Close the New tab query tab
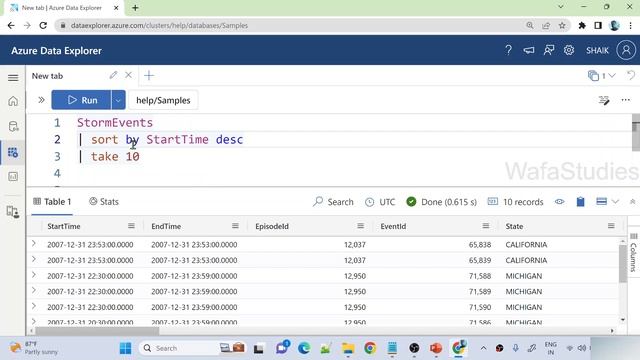The width and height of the screenshot is (640, 360). [128, 75]
